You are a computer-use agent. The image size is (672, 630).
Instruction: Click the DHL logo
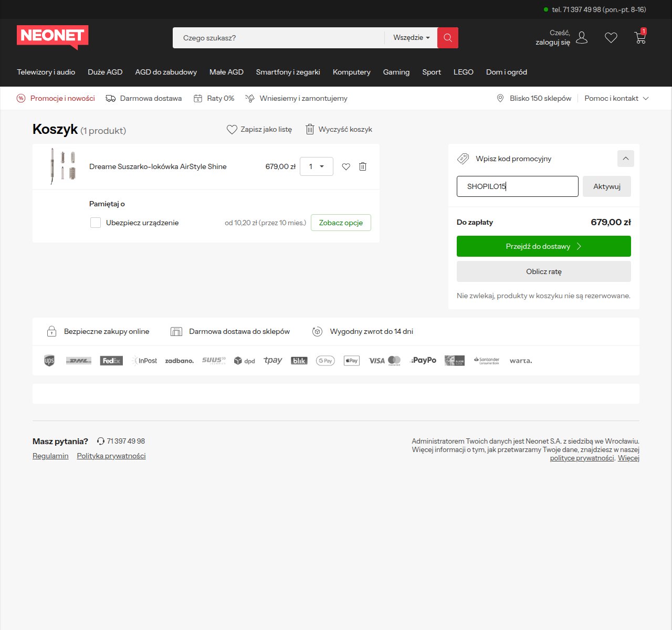[x=79, y=361]
